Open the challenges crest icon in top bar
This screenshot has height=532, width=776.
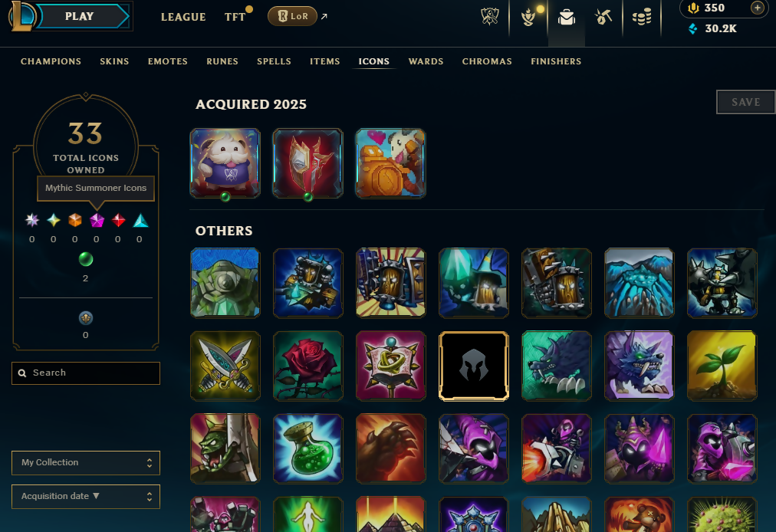(490, 17)
